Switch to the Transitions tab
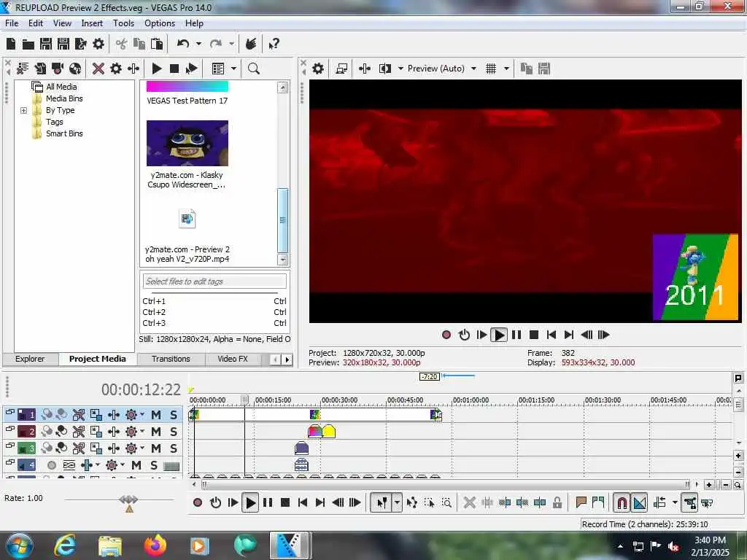This screenshot has height=560, width=747. pos(171,359)
